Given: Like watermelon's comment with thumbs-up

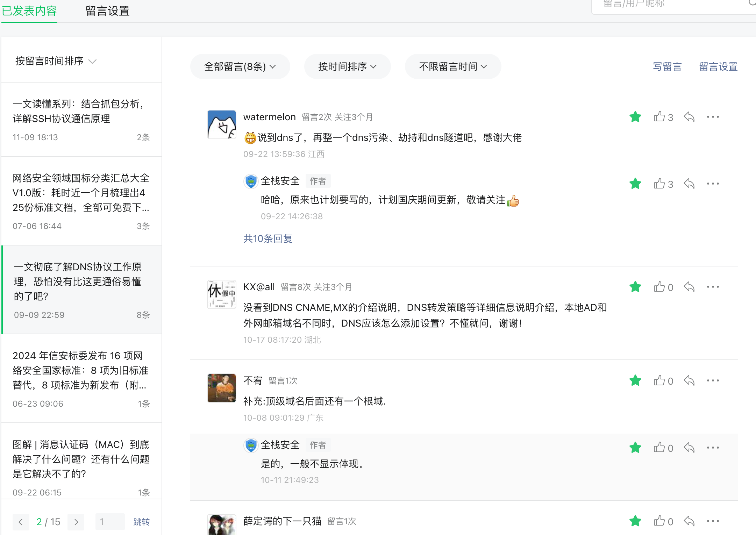Looking at the screenshot, I should [659, 117].
